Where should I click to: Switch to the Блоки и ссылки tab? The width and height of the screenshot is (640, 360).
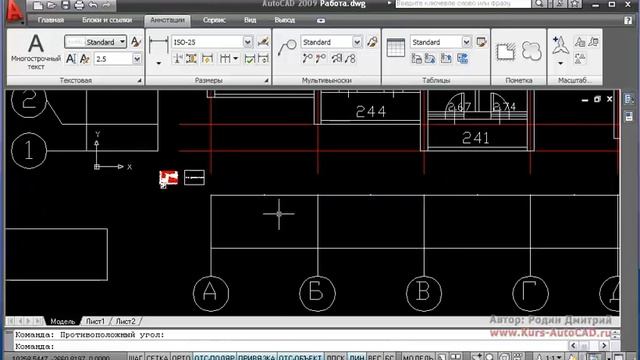pyautogui.click(x=107, y=20)
